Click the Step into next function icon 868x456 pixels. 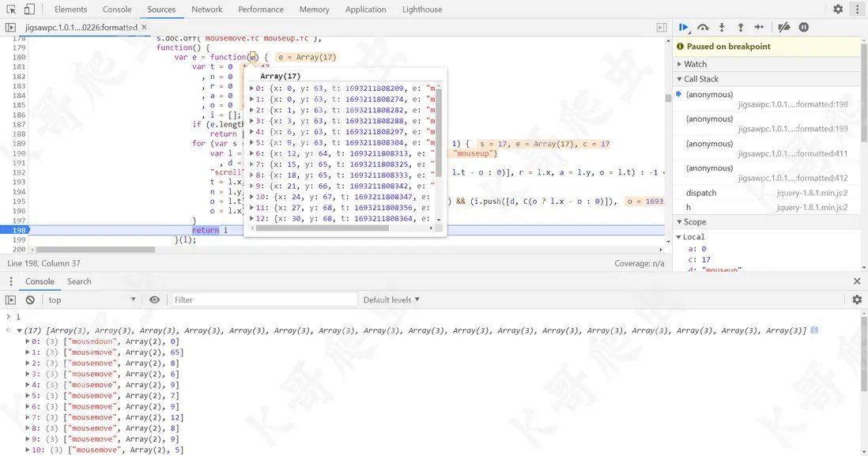(722, 28)
